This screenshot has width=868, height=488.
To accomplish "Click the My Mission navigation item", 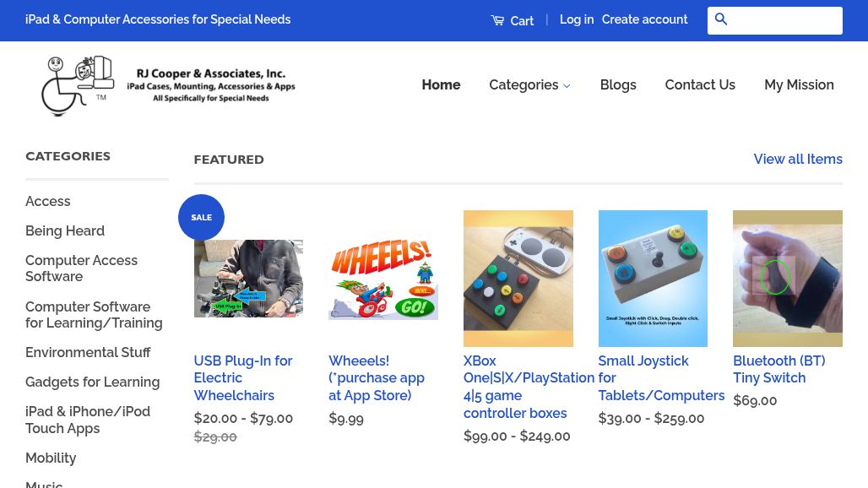I will [x=799, y=84].
